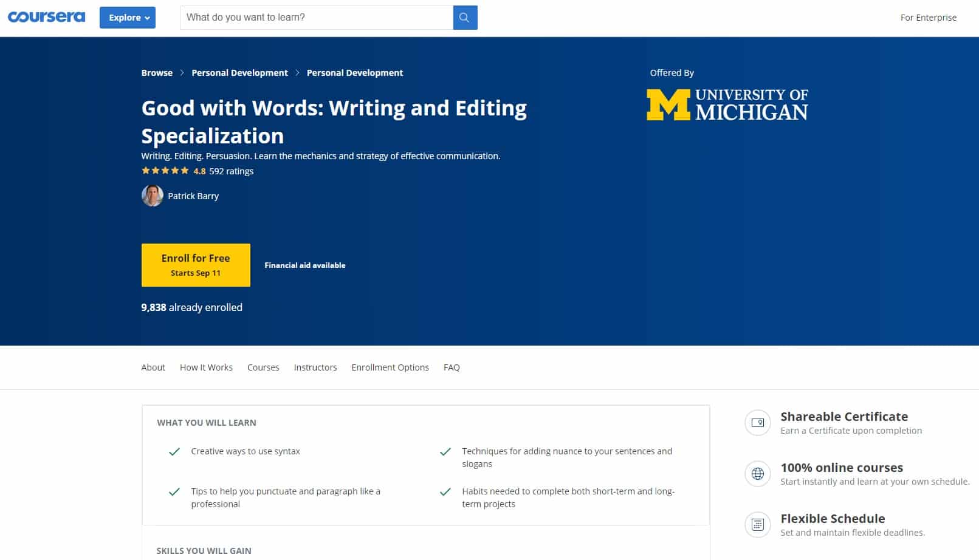Click the specialization title heading
Screen dimensions: 979x560
(x=334, y=121)
